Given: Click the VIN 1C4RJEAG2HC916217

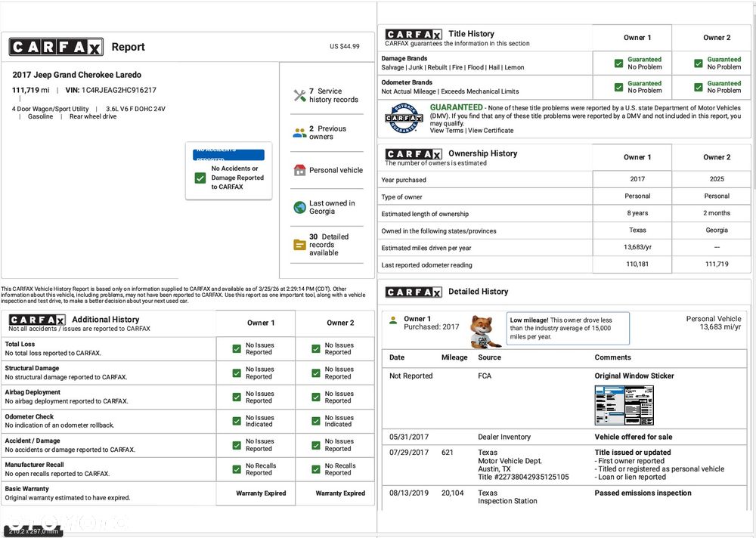Looking at the screenshot, I should tap(119, 90).
